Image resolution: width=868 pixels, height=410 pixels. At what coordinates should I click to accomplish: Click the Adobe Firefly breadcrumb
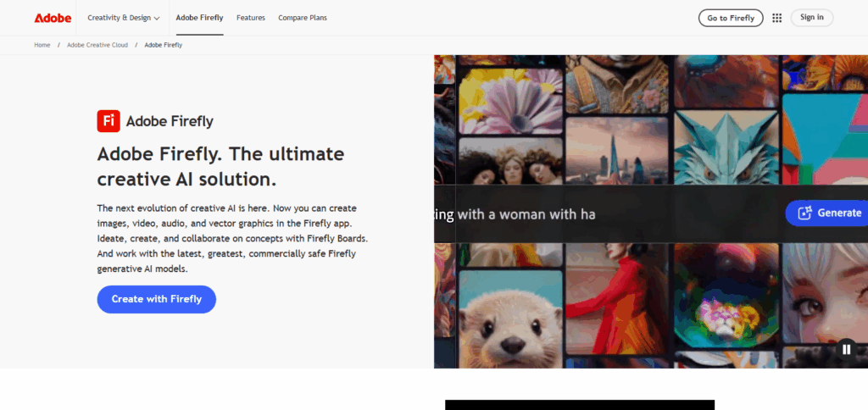point(164,45)
